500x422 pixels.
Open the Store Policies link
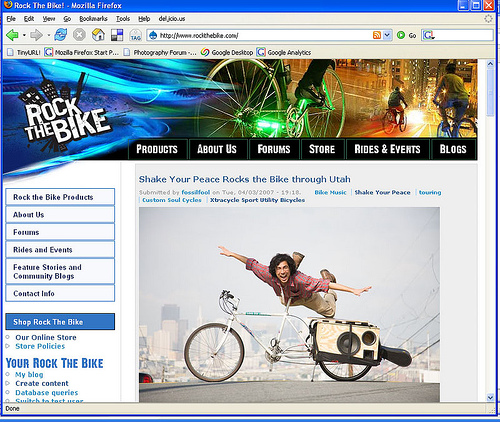pyautogui.click(x=40, y=346)
